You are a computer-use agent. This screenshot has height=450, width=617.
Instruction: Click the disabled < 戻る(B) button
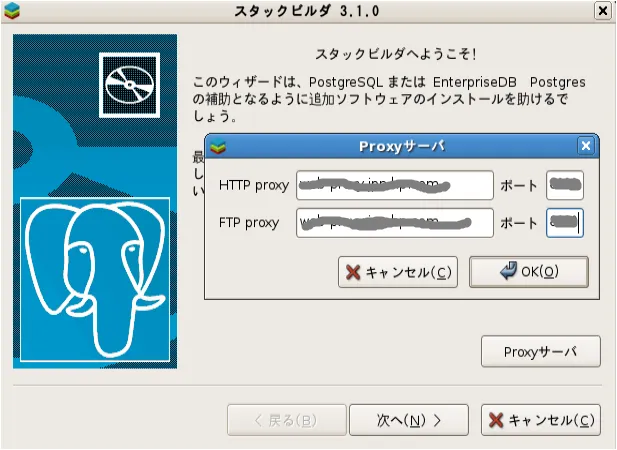click(286, 420)
